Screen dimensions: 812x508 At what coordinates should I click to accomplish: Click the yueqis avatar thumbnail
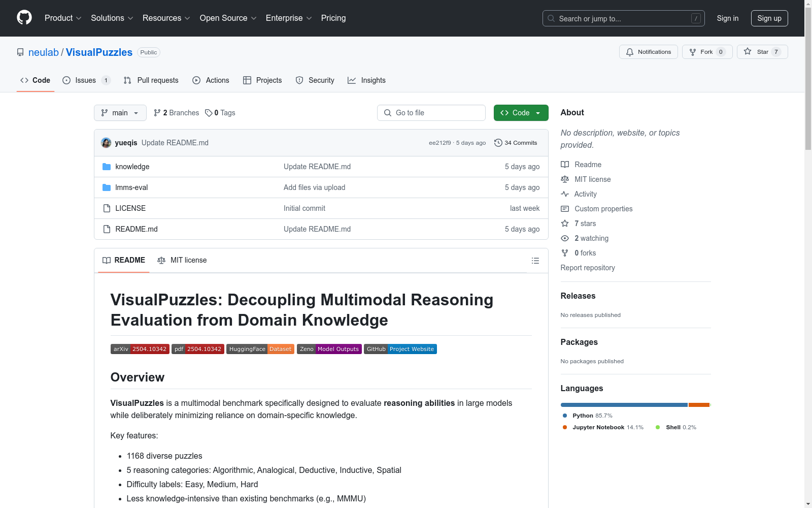coord(106,143)
